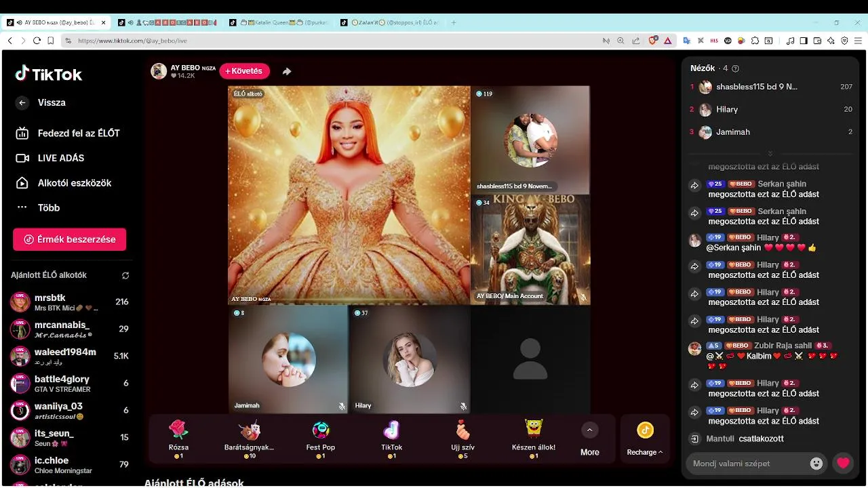Viewport: 868px width, 488px height.
Task: Send a heart like
Action: pos(843,464)
